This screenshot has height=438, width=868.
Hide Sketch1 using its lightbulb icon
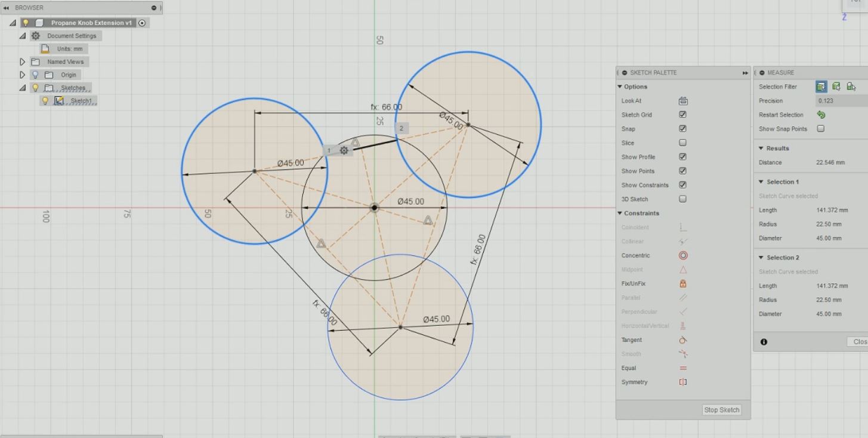[x=45, y=101]
